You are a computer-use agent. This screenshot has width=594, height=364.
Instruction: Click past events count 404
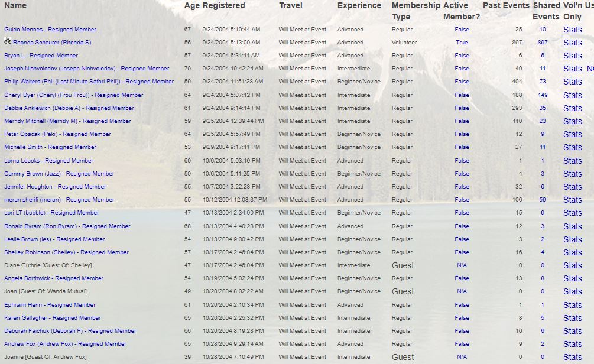pyautogui.click(x=517, y=82)
